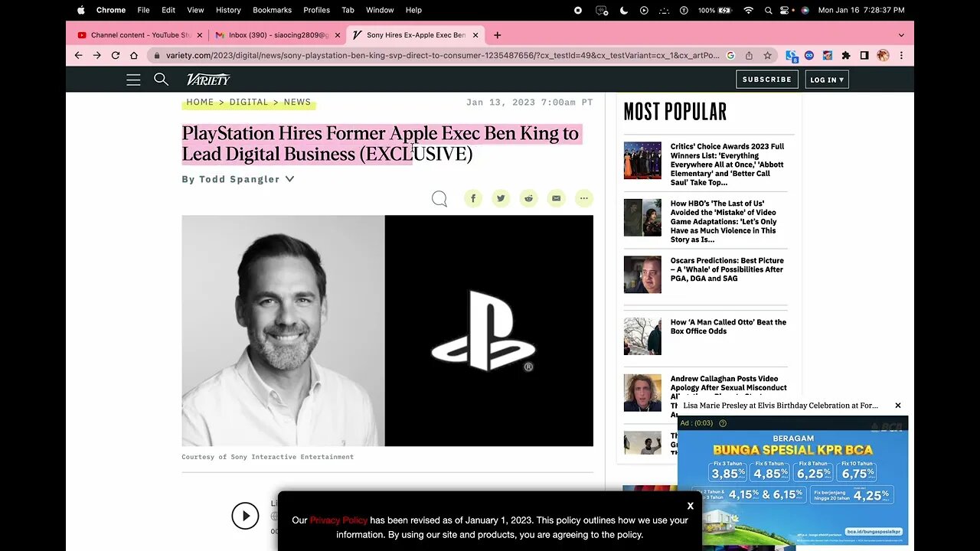Toggle Chrome side panel

click(864, 55)
